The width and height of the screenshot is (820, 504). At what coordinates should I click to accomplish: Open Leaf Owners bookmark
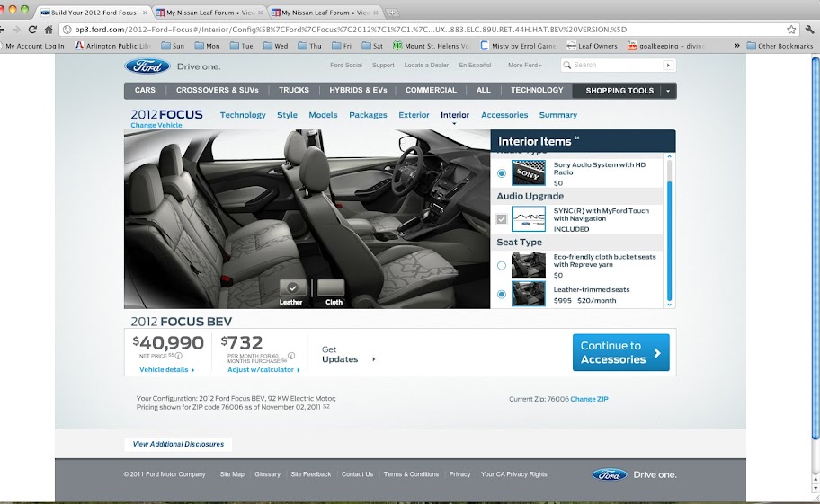(592, 46)
